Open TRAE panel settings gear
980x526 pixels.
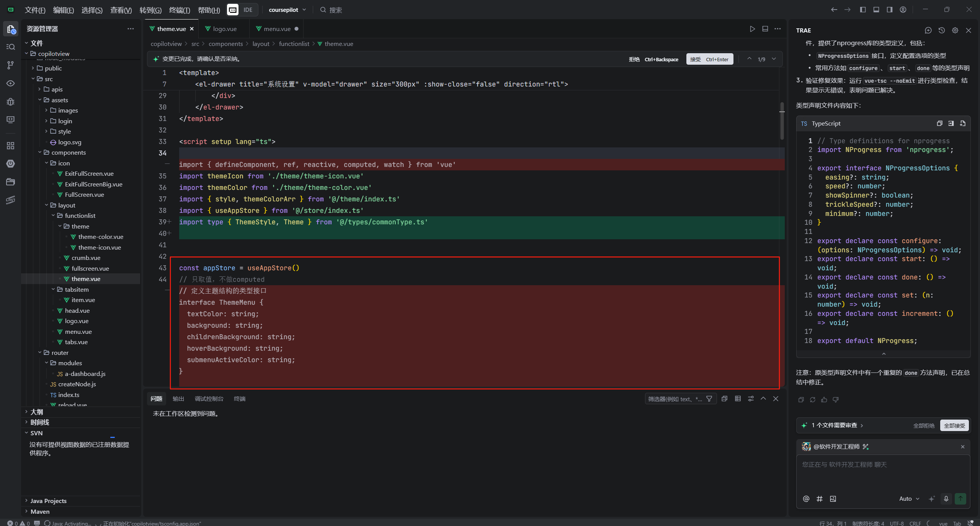pyautogui.click(x=955, y=30)
